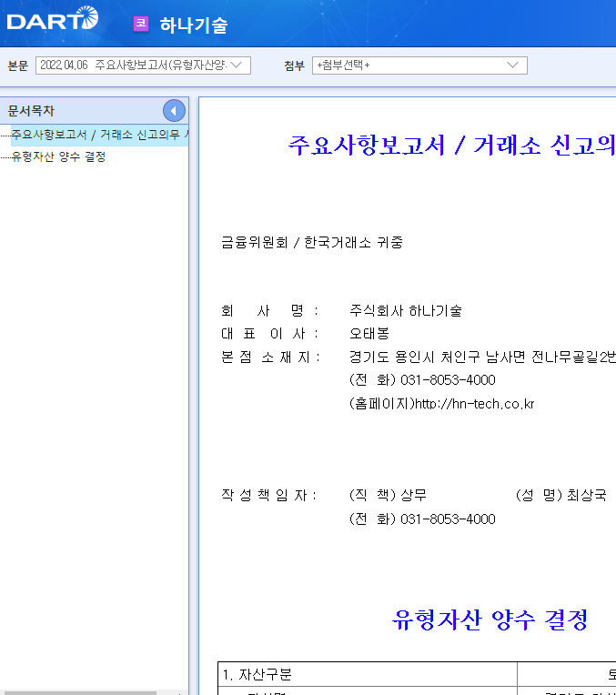Click the 본점소재지 label
The height and width of the screenshot is (695, 616).
[270, 357]
